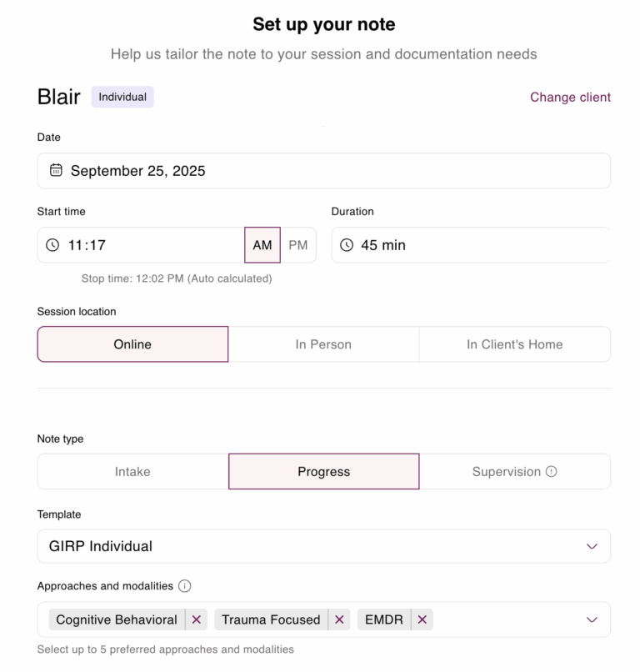Remove the Trauma Focused tag
Viewport: 640px width, 672px height.
click(339, 619)
